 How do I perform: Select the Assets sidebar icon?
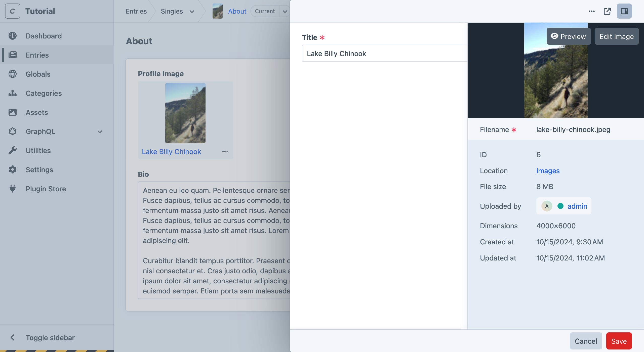[x=13, y=112]
